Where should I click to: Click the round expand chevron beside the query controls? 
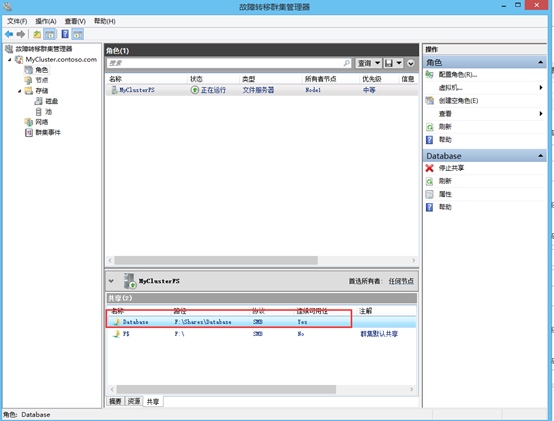pos(411,63)
